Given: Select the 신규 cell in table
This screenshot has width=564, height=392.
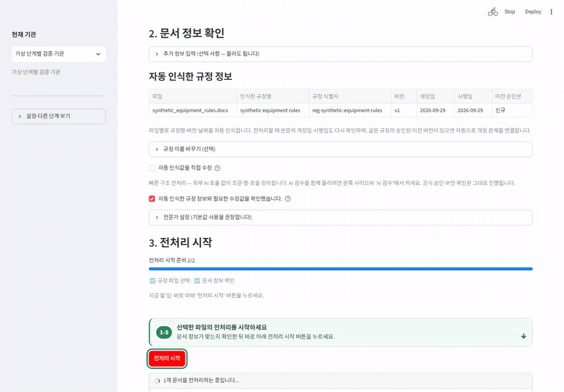Looking at the screenshot, I should [x=512, y=110].
